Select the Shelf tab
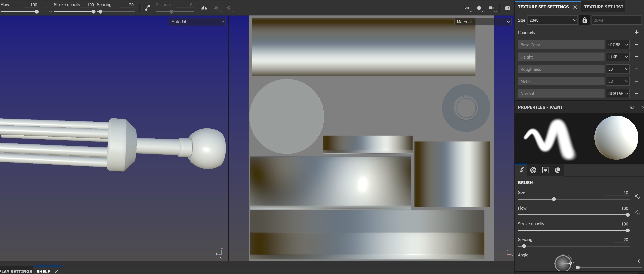 (x=43, y=271)
